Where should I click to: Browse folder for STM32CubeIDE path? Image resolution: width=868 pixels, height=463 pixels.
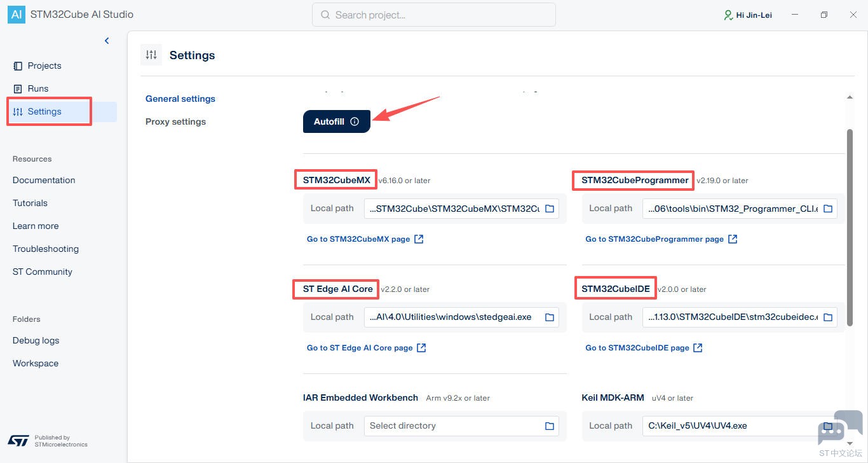click(828, 317)
